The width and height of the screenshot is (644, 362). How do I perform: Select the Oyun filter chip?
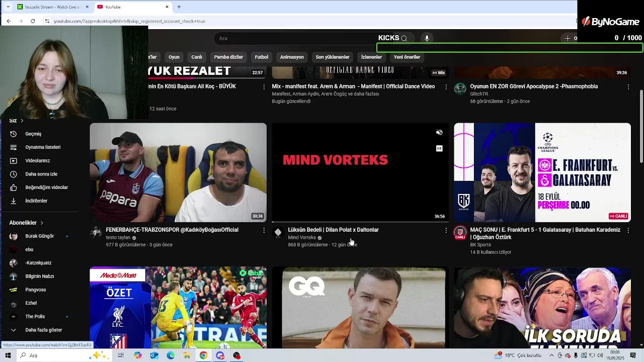(x=174, y=57)
